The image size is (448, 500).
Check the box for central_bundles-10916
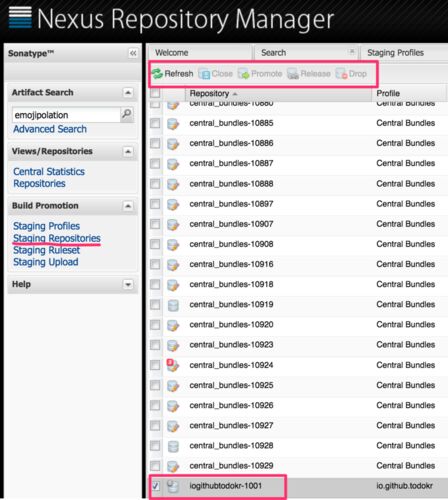(155, 264)
